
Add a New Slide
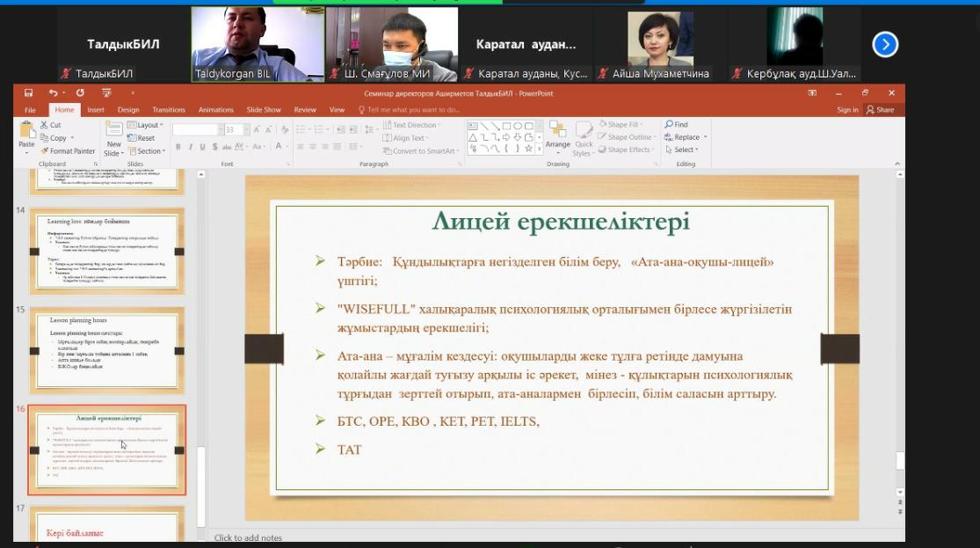pos(113,139)
